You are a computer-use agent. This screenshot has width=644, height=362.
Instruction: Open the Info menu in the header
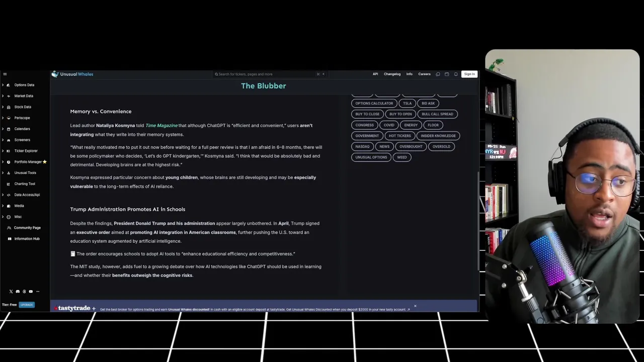coord(410,74)
